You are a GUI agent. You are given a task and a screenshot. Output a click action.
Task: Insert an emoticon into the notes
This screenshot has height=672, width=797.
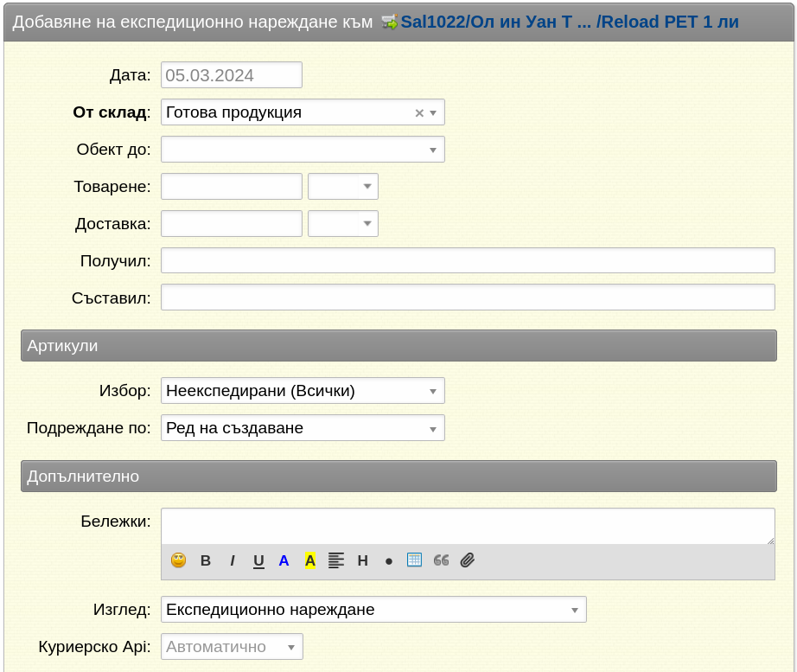pyautogui.click(x=178, y=560)
